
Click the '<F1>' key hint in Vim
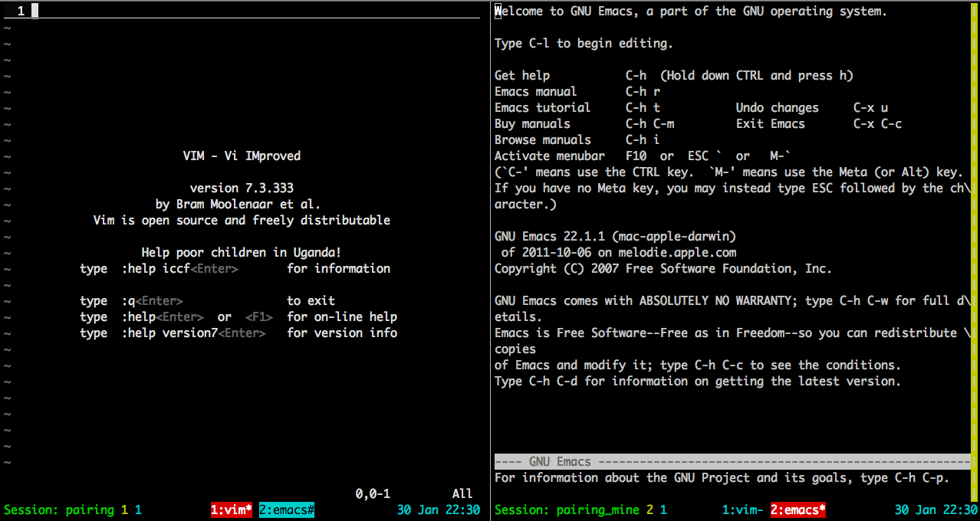pos(258,316)
